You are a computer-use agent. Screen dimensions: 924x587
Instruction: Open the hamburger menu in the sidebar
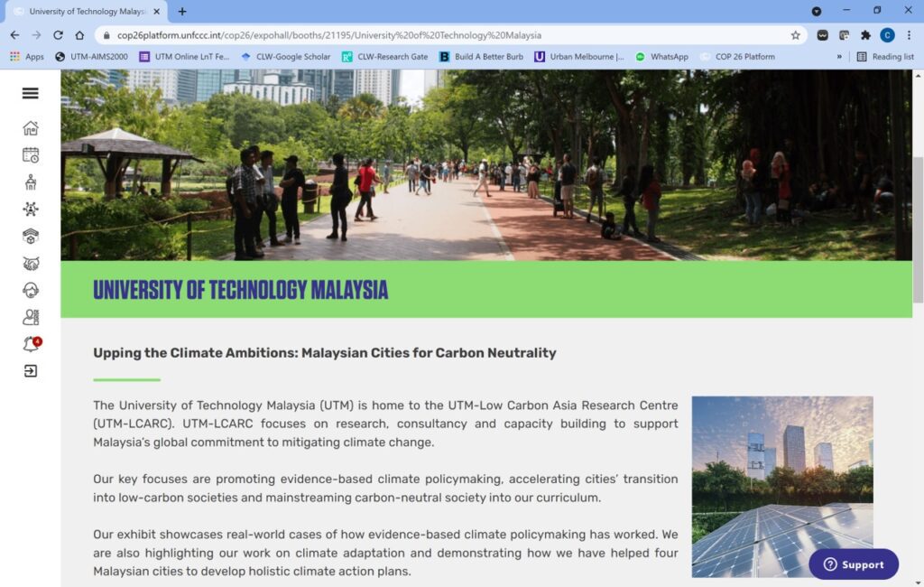(30, 93)
